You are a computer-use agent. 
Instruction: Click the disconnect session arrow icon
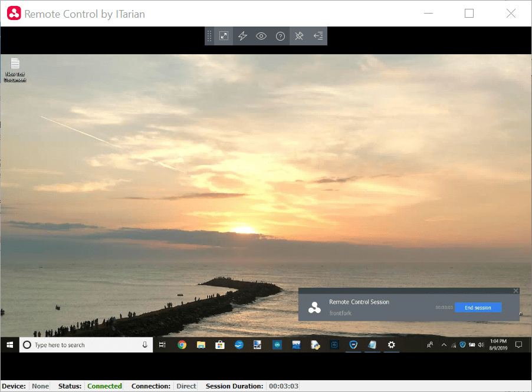(318, 36)
